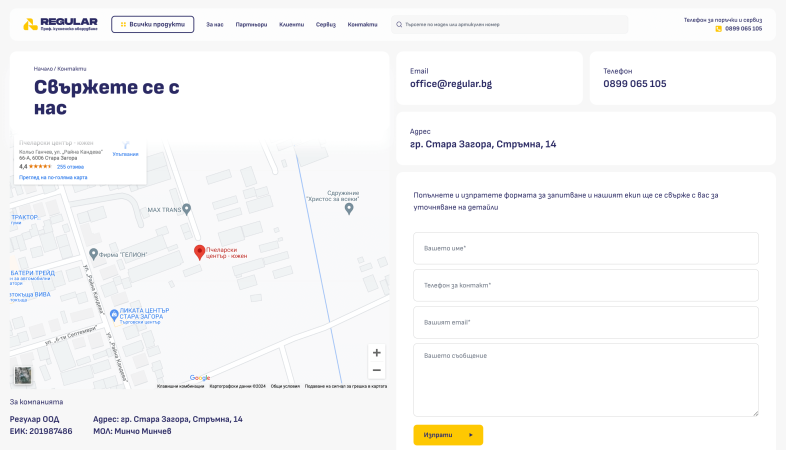Focus the product search field
Screen dimensions: 786x450
(x=509, y=25)
